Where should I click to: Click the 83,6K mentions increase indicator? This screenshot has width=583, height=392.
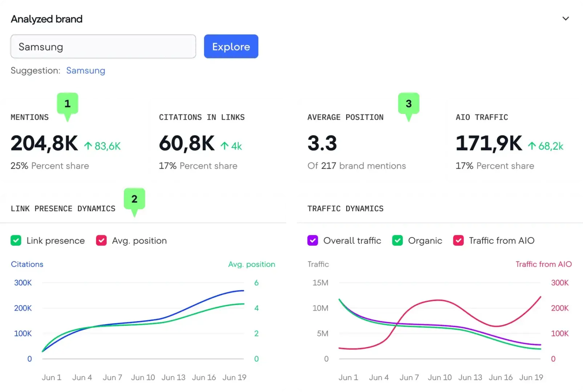(x=102, y=146)
